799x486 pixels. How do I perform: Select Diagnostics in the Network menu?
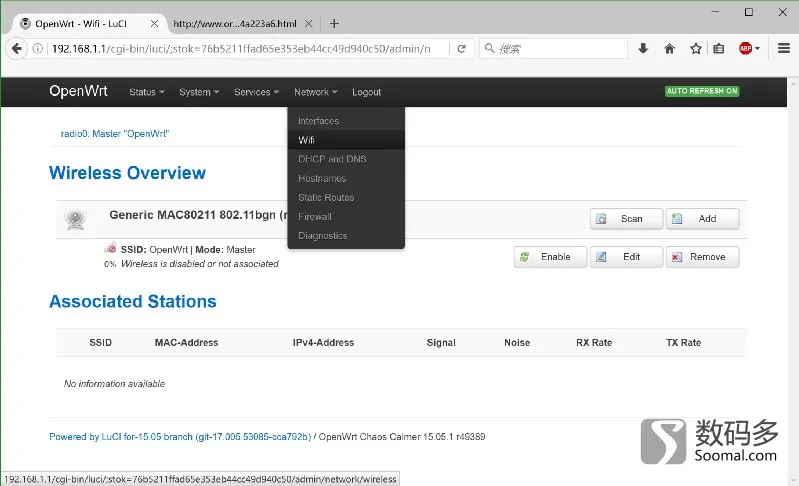(346, 235)
